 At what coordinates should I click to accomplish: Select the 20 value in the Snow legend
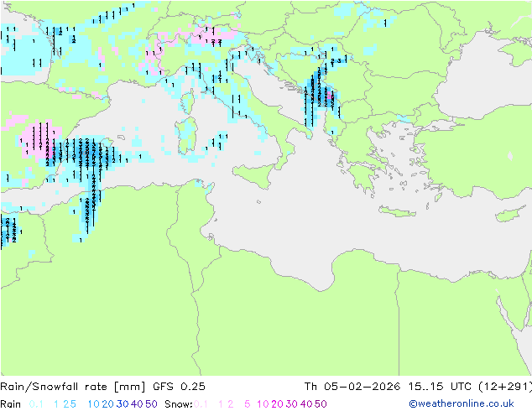(x=277, y=404)
